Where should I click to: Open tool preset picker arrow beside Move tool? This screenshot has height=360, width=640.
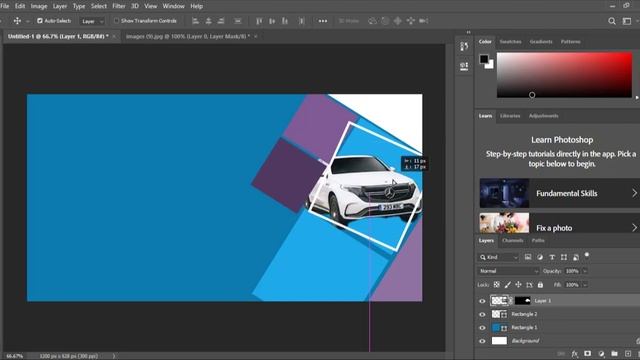(x=28, y=21)
